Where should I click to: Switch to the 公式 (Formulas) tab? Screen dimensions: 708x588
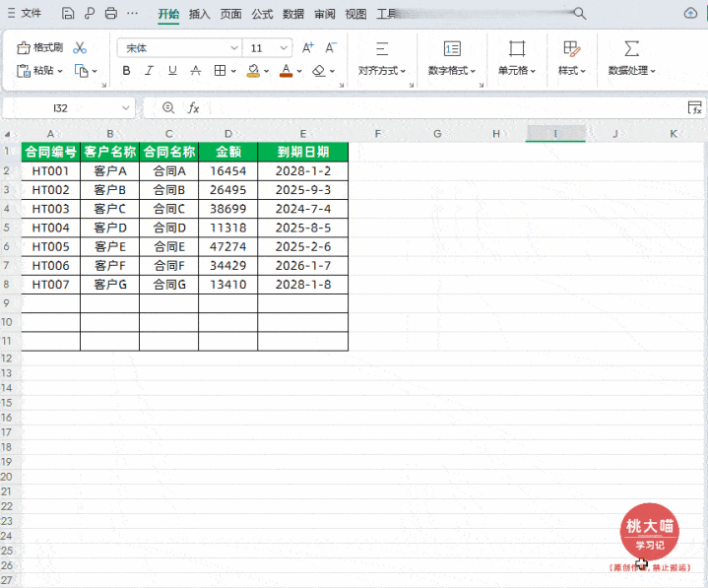click(x=262, y=14)
